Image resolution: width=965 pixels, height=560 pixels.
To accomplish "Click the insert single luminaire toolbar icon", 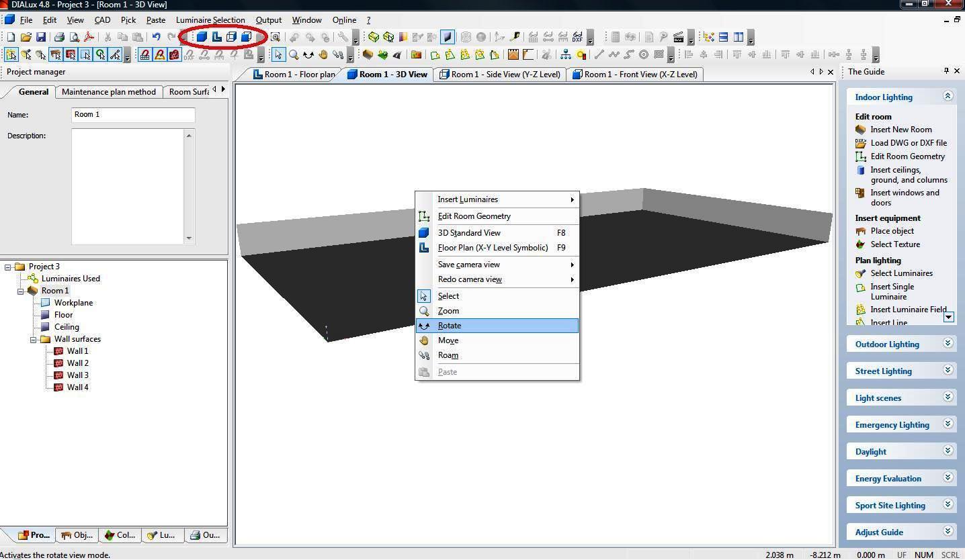I will pyautogui.click(x=435, y=54).
